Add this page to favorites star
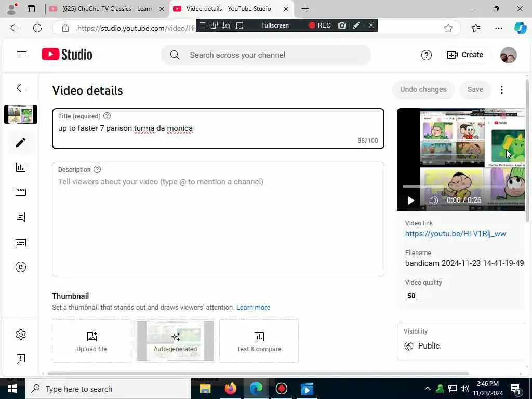532x399 pixels. pos(448,28)
